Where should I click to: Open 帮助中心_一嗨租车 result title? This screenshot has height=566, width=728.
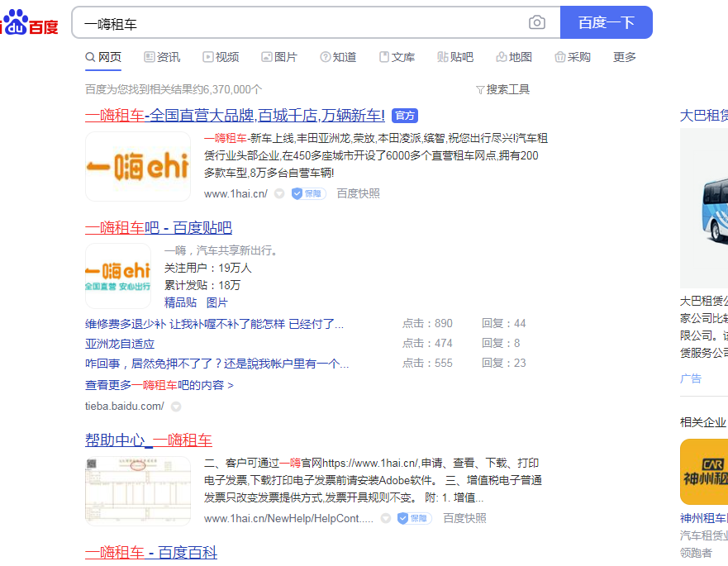149,440
